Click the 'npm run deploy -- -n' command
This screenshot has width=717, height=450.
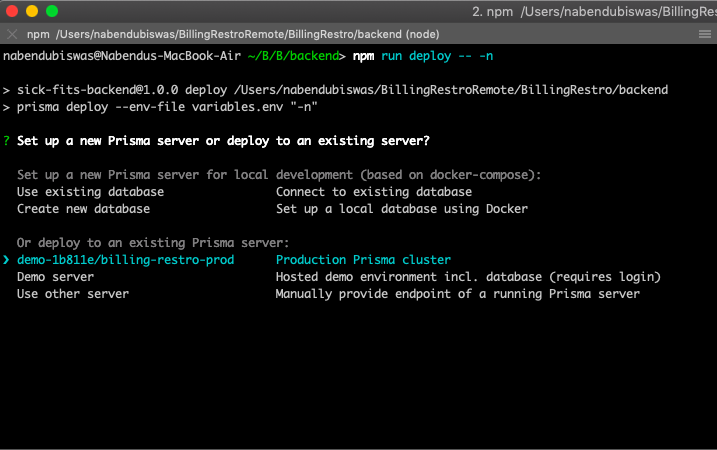(423, 56)
